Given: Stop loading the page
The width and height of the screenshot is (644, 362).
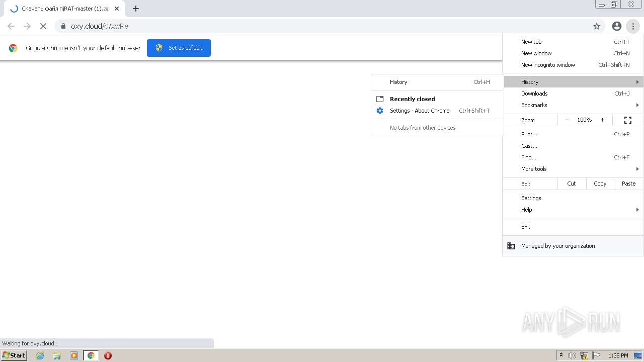Looking at the screenshot, I should (43, 26).
